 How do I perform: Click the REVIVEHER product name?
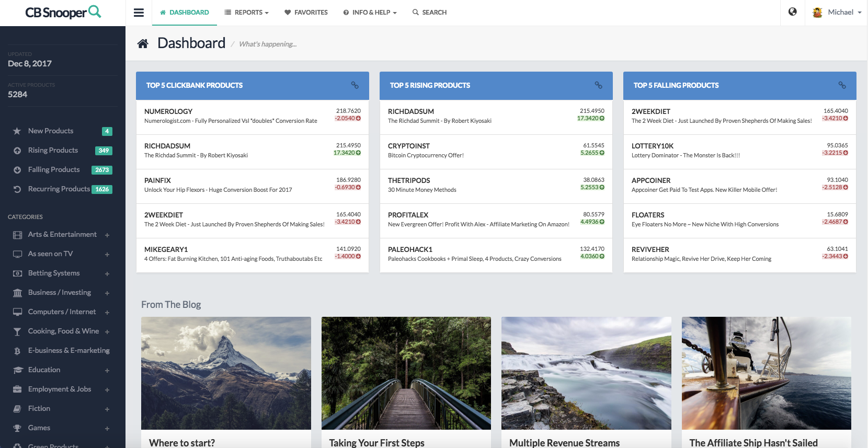click(x=650, y=249)
